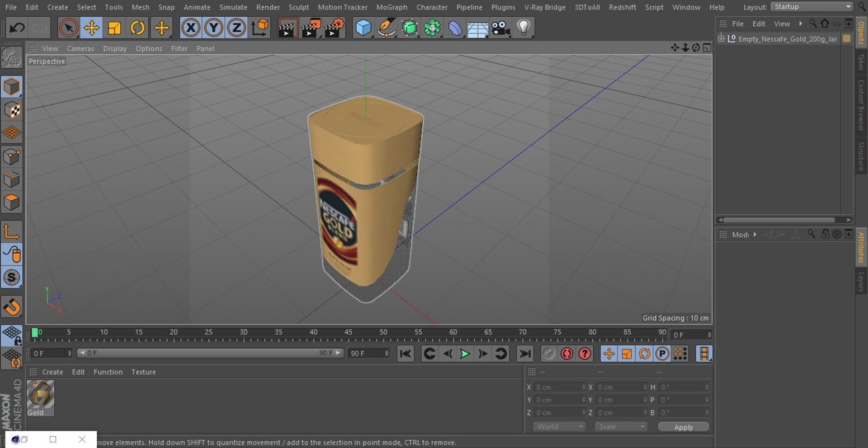Click the Undo arrow icon

[x=17, y=28]
